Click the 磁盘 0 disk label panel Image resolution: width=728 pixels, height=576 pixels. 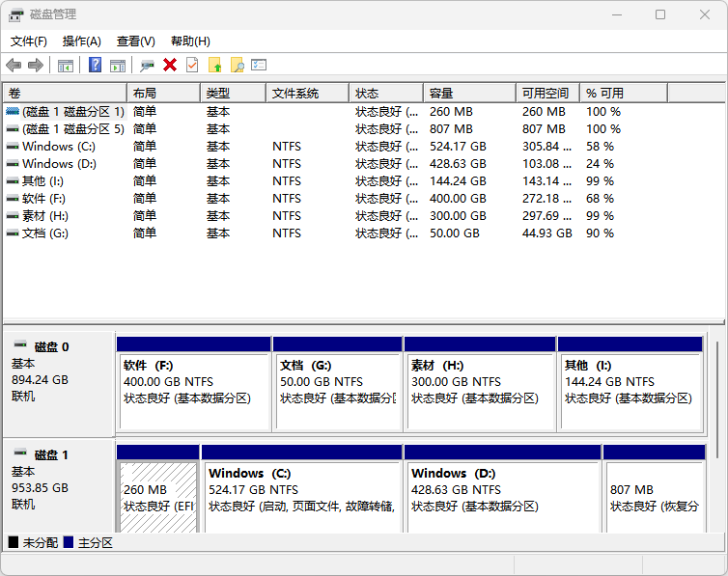tap(59, 384)
